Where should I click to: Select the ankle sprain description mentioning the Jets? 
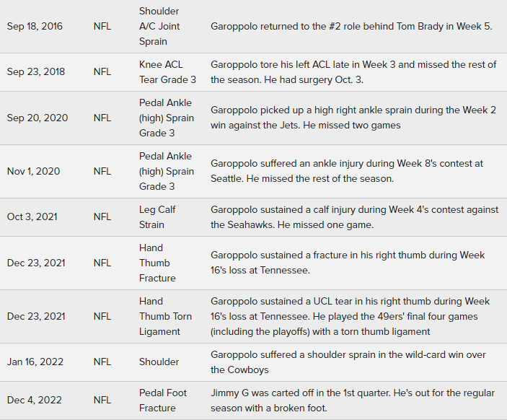[347, 118]
